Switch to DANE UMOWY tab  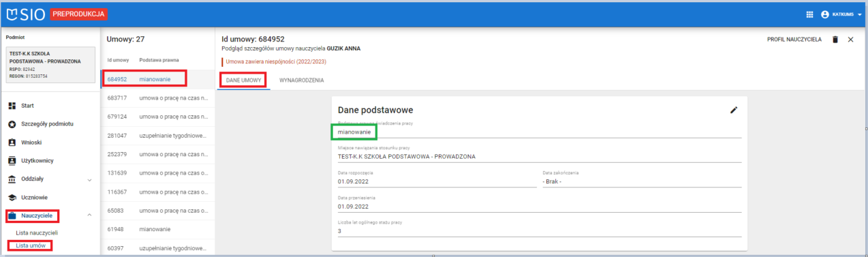(x=243, y=80)
